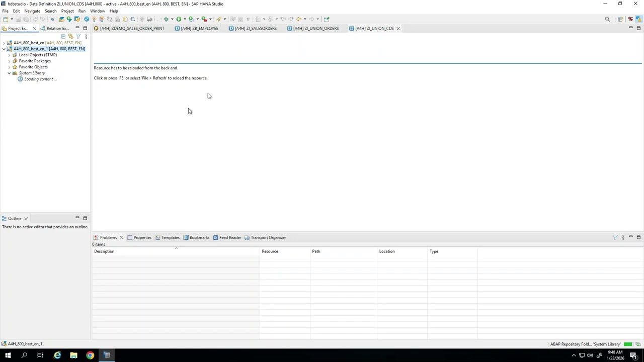Click the blue Check ABAP object icon

(x=87, y=19)
